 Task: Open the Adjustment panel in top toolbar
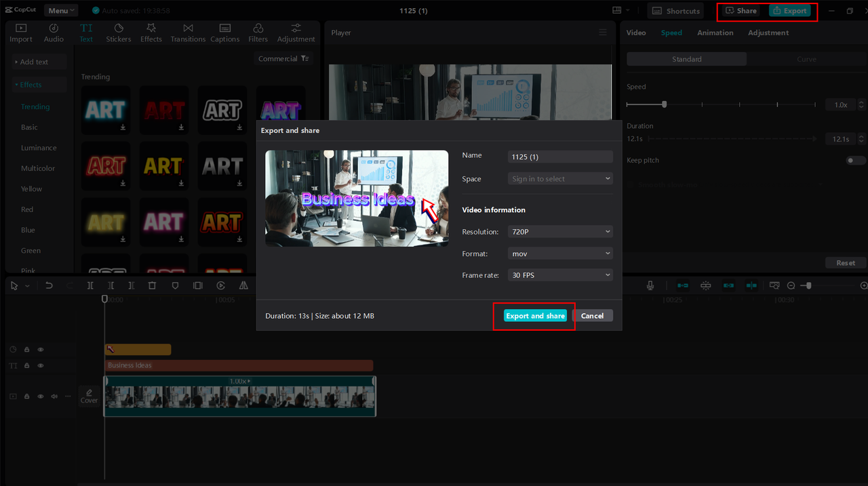[x=296, y=33]
